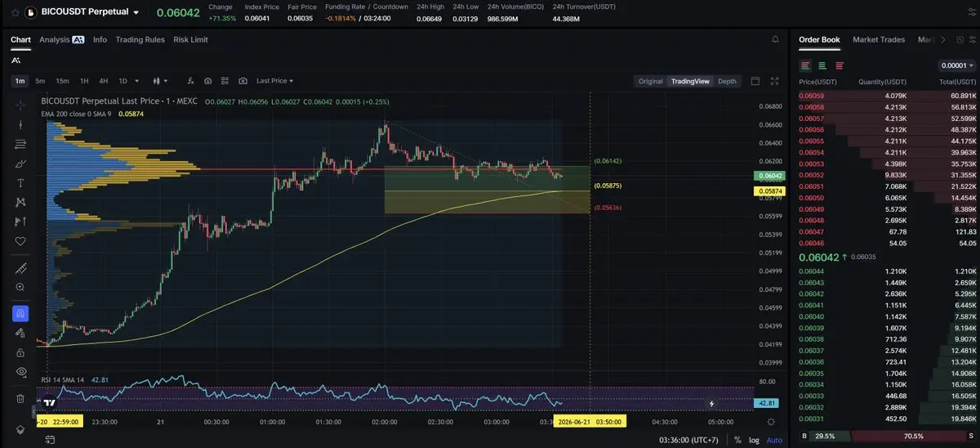Image resolution: width=980 pixels, height=448 pixels.
Task: Change order book precision 0.00001 dropdown
Action: coord(957,65)
